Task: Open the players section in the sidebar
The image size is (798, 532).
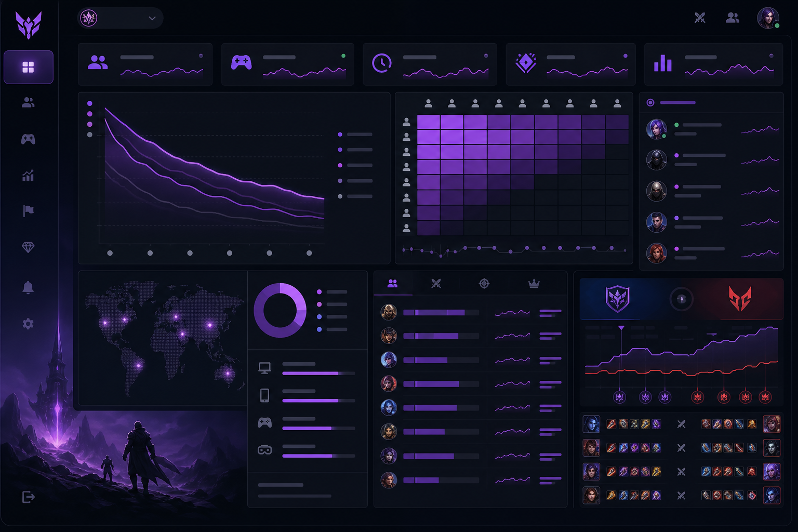Action: coord(28,103)
